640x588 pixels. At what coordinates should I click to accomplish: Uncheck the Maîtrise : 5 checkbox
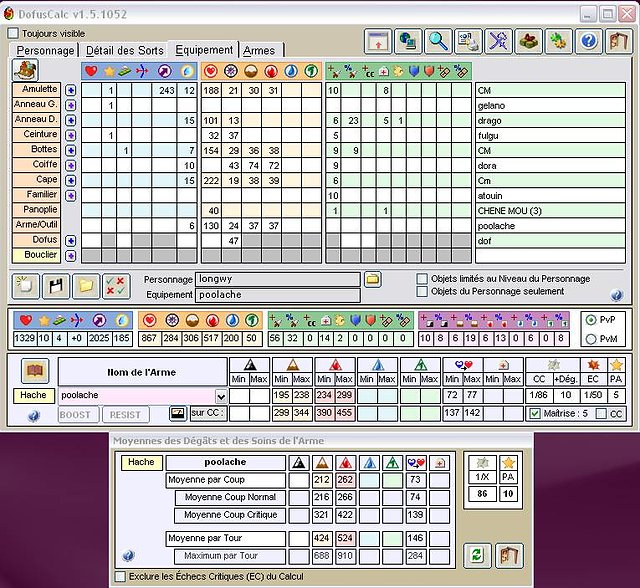tap(535, 414)
